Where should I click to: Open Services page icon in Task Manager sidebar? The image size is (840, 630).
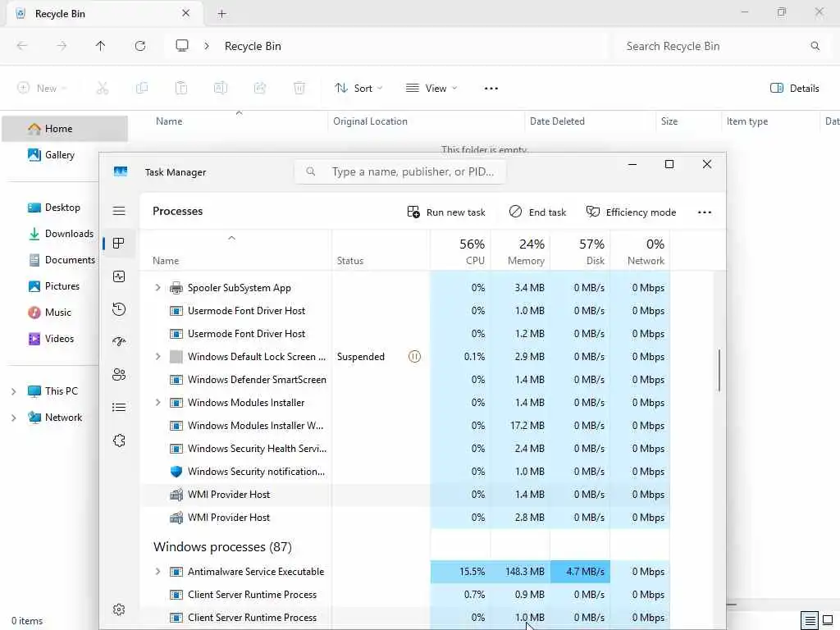click(x=119, y=441)
